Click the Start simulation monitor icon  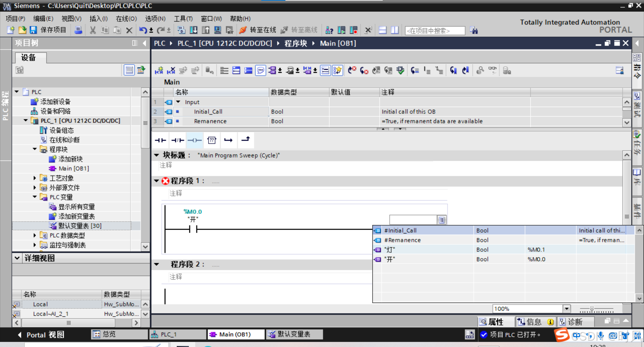[x=218, y=30]
